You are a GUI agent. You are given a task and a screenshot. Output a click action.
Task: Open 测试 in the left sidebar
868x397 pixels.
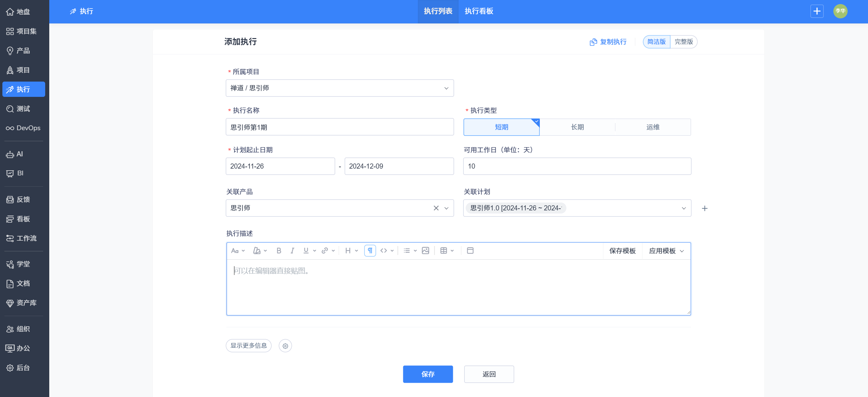coord(23,109)
